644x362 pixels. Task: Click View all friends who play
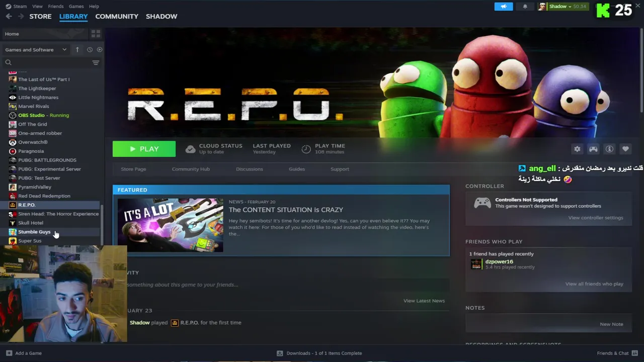point(594,284)
